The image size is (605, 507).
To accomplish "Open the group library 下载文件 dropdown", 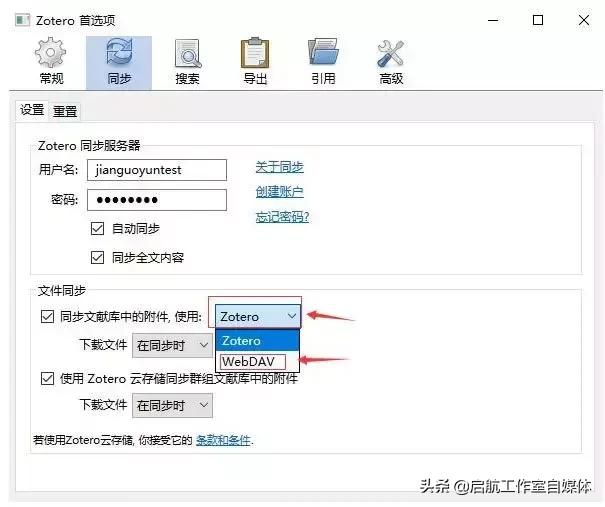I will (x=172, y=406).
